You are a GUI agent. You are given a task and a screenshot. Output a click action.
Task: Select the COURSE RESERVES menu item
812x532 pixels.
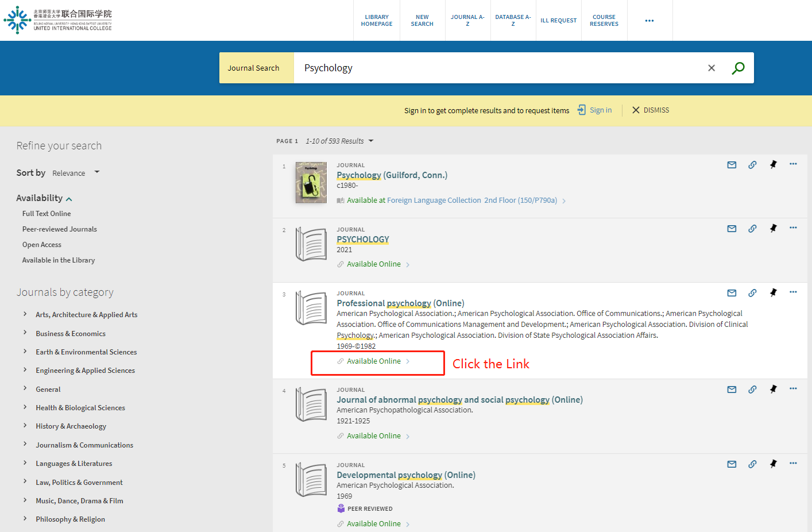pos(604,20)
